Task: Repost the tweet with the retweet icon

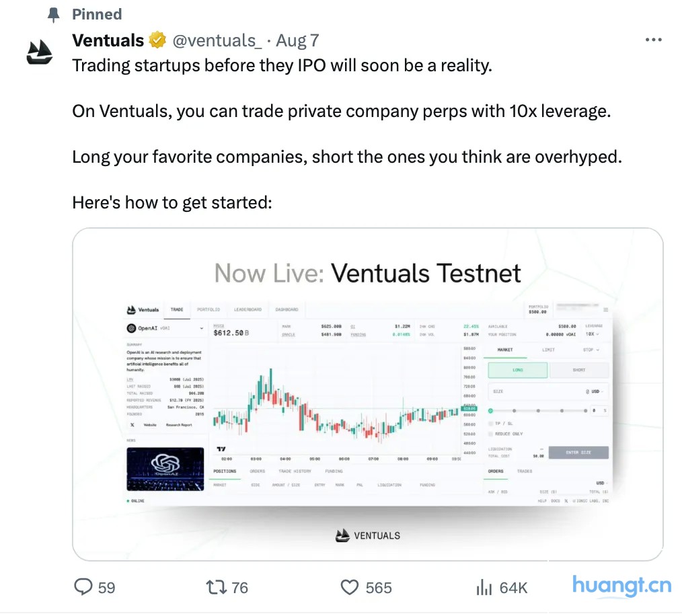Action: pos(215,587)
